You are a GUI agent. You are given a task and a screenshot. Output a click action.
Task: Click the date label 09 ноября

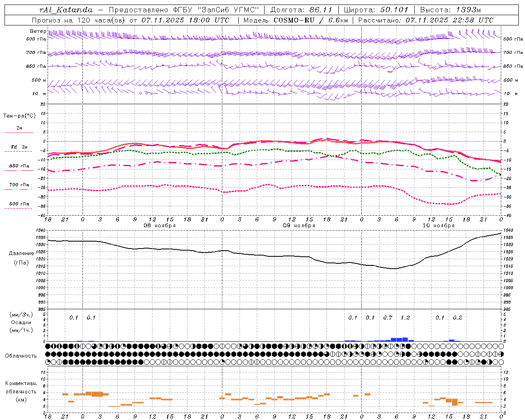point(299,226)
